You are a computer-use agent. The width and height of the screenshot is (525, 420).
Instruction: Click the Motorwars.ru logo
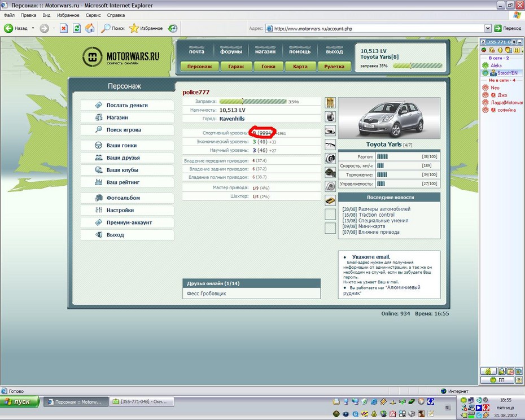click(121, 56)
